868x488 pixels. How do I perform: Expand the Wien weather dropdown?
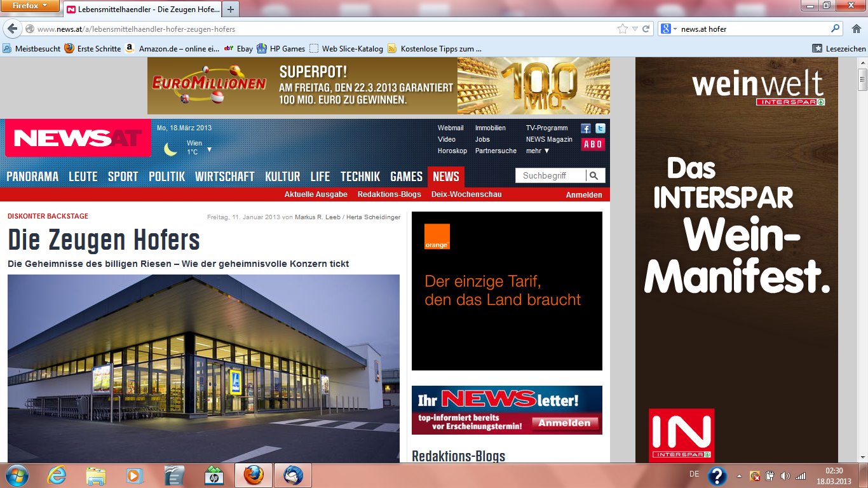coord(210,150)
